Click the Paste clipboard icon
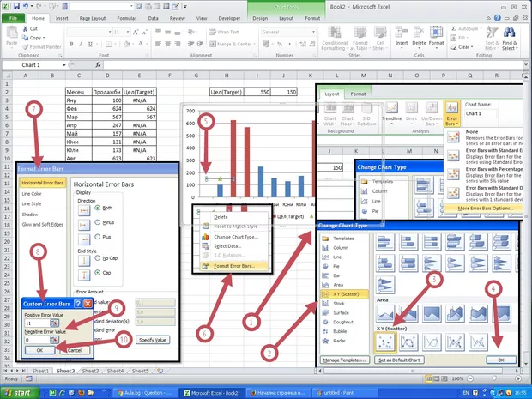Viewport: 532px width, 399px height. 12,33
